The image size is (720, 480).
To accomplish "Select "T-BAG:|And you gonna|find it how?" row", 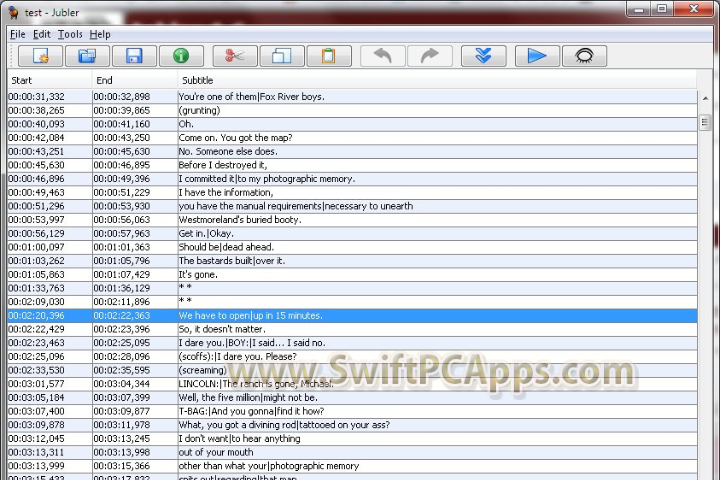I will (x=352, y=412).
